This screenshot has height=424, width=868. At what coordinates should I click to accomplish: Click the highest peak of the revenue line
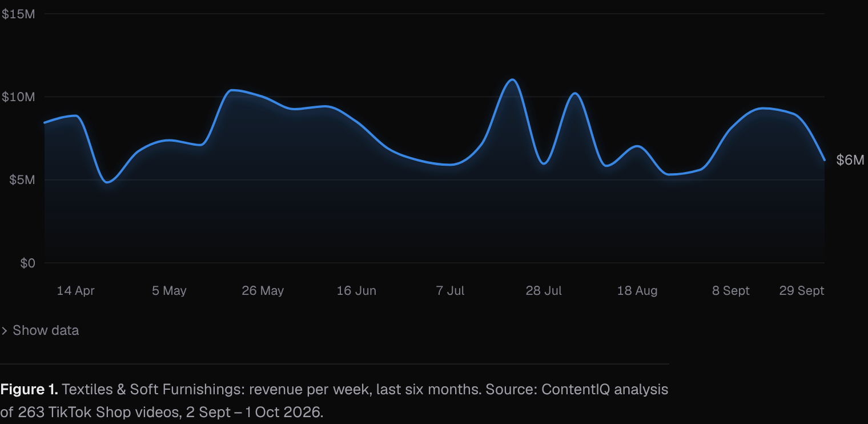coord(512,79)
